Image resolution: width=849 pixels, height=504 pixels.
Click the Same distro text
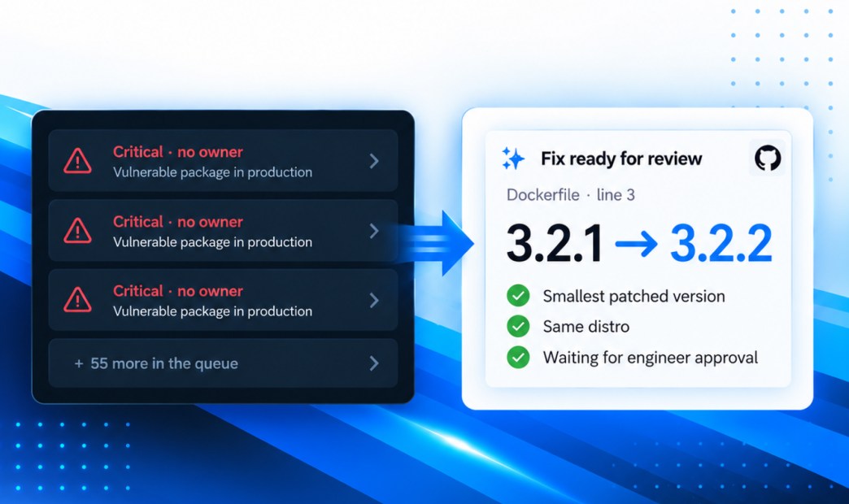tap(586, 327)
